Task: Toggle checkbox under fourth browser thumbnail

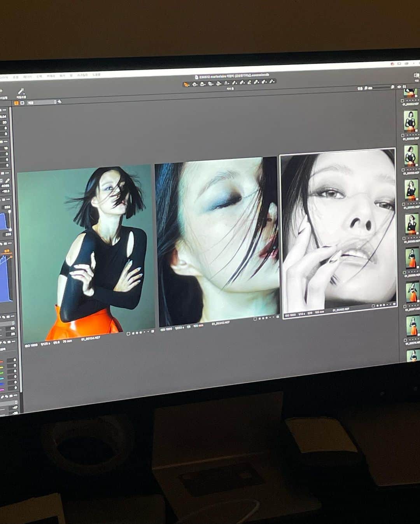Action: 404,204
